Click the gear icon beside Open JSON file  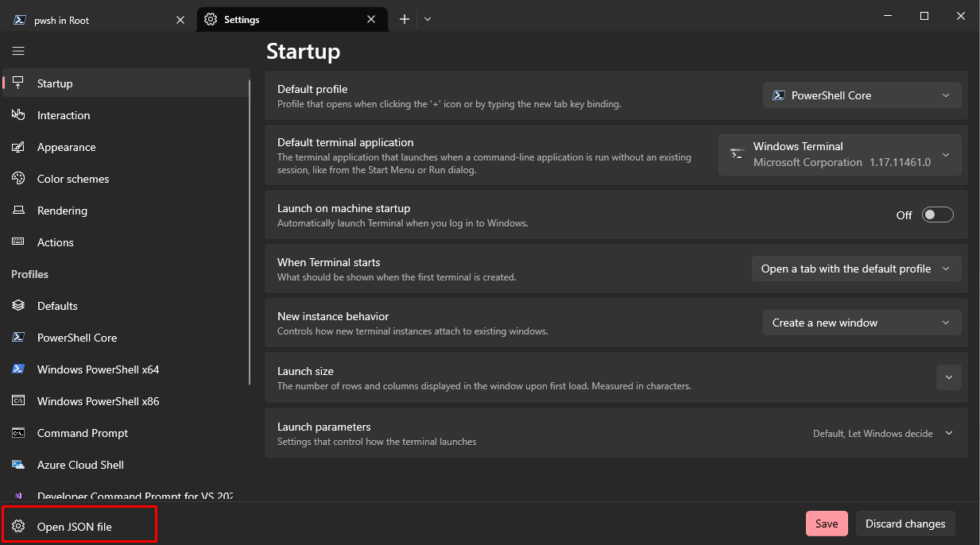click(x=18, y=526)
